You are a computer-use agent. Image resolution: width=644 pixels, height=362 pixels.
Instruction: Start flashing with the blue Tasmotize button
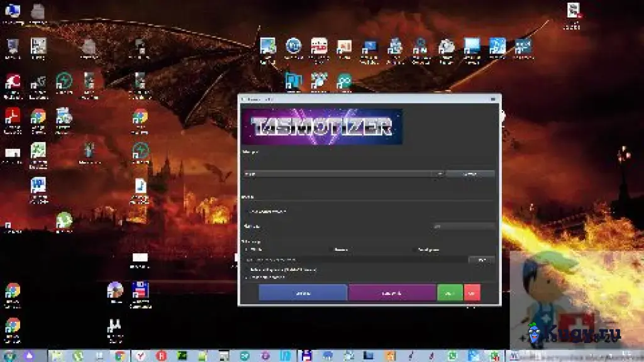tap(303, 293)
